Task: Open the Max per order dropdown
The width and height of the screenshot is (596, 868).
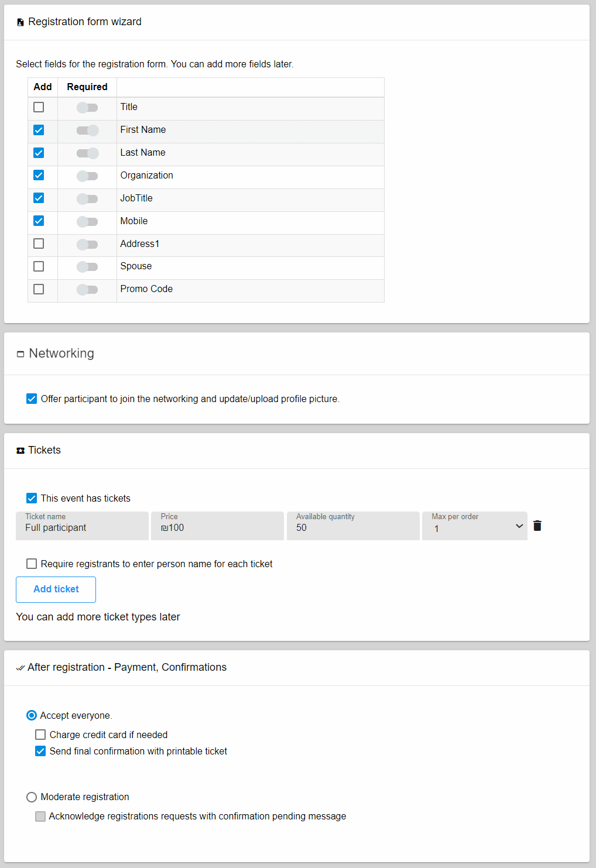Action: click(475, 526)
